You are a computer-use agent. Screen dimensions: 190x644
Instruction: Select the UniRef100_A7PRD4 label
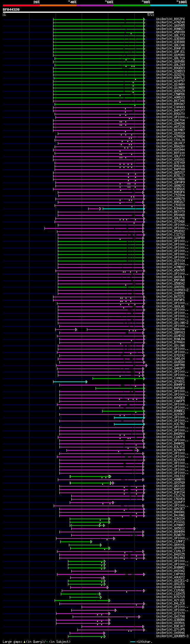coord(170,137)
